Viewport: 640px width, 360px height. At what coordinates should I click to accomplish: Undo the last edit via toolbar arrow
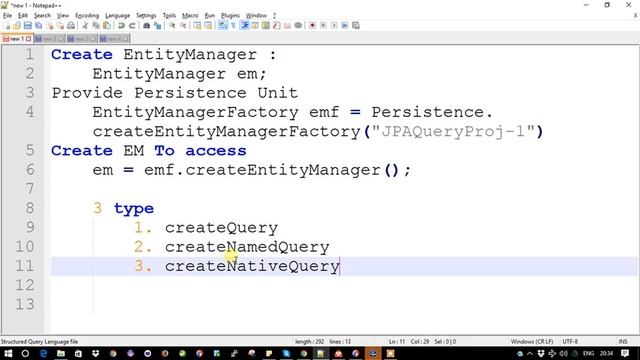[121, 26]
